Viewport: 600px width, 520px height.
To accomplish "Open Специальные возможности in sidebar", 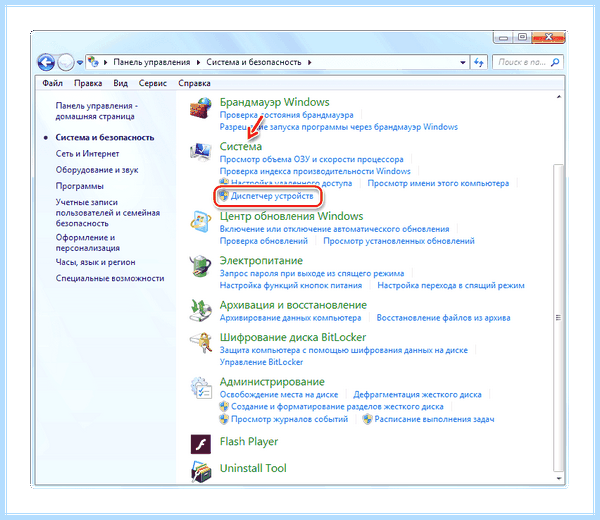I will pos(110,278).
